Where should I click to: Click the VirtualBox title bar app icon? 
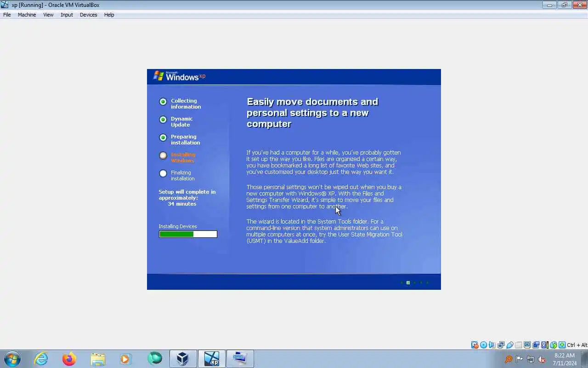[5, 5]
